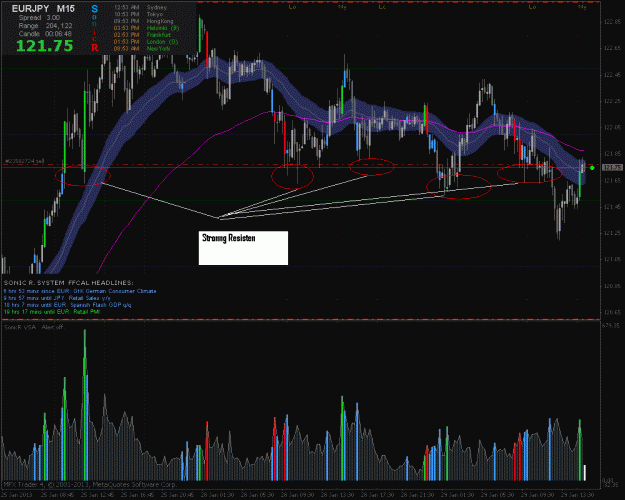
Task: Click 121.25 on the price scale
Action: [x=612, y=233]
